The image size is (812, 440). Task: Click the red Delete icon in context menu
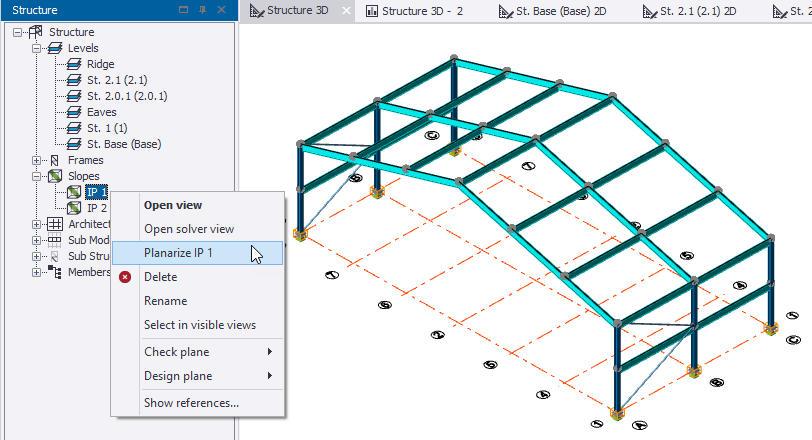pos(125,277)
